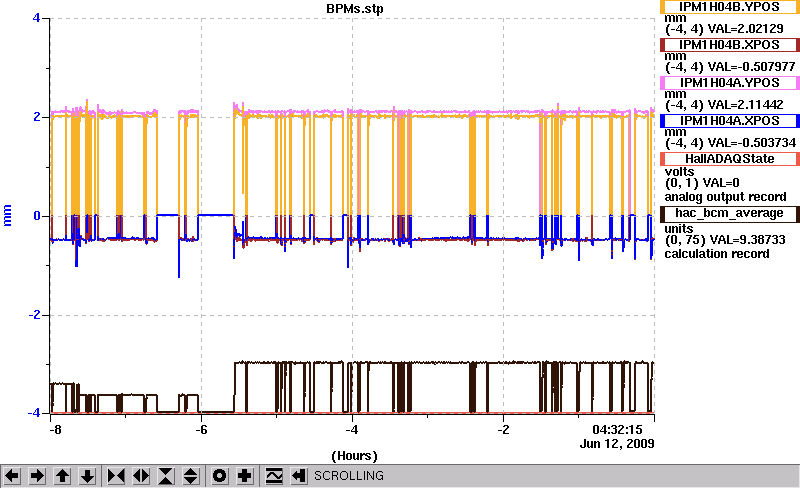
Task: Click the 'volts' units label under HallADAQState
Action: pyautogui.click(x=680, y=172)
